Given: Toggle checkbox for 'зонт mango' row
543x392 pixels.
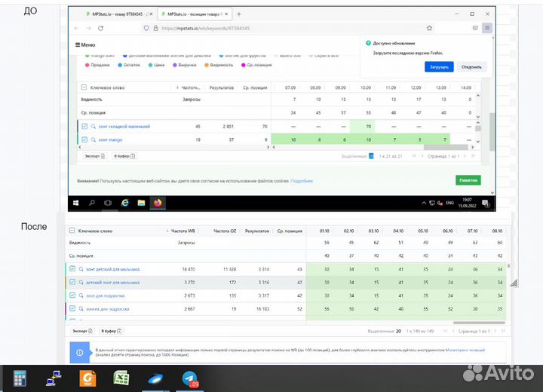Looking at the screenshot, I should pos(84,139).
